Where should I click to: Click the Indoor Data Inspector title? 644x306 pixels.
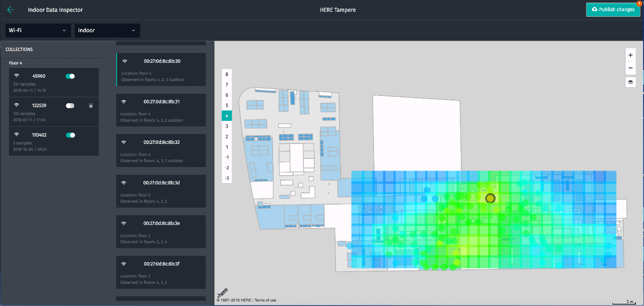(55, 10)
